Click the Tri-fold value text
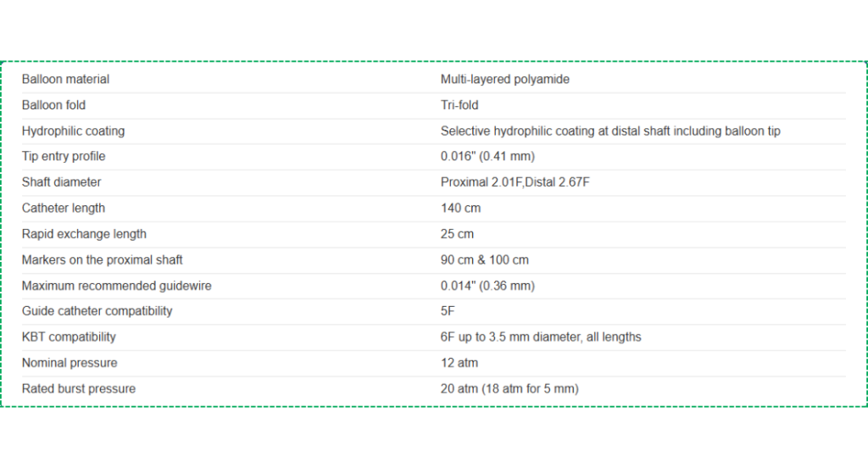The width and height of the screenshot is (868, 468). click(x=459, y=105)
